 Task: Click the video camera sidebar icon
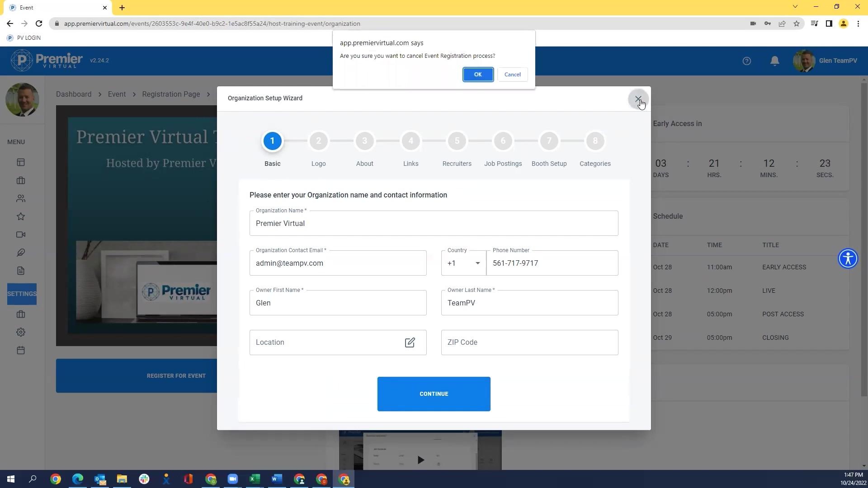[21, 235]
